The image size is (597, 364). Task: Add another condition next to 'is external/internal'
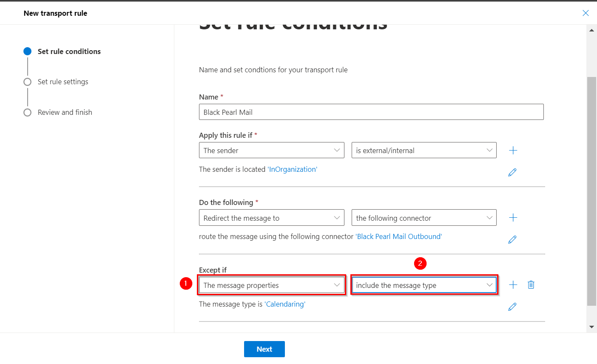513,150
